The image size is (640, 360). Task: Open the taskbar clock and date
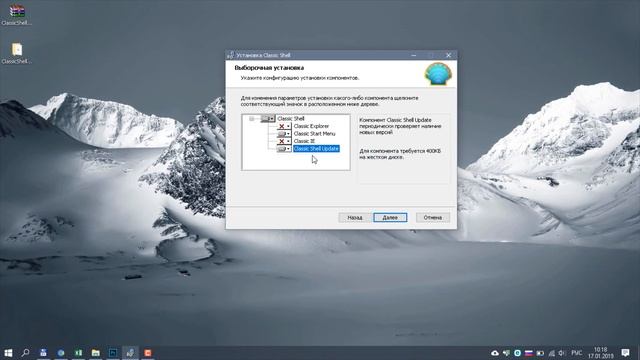[601, 353]
